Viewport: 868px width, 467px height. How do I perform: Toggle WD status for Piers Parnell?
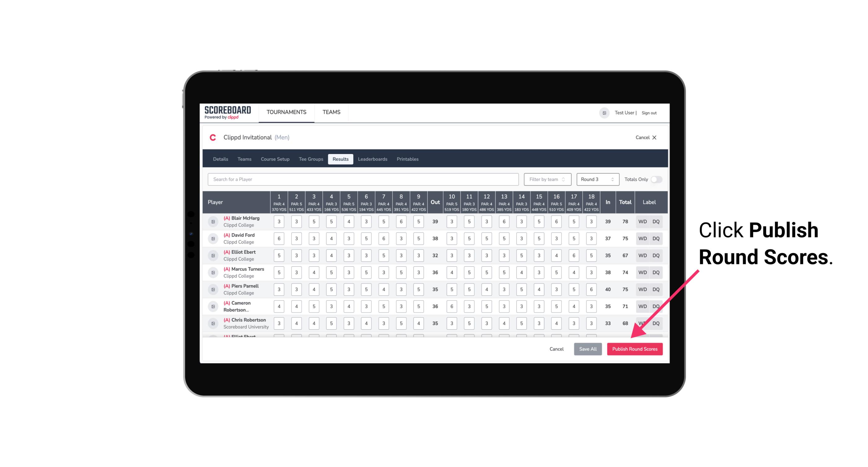[642, 289]
